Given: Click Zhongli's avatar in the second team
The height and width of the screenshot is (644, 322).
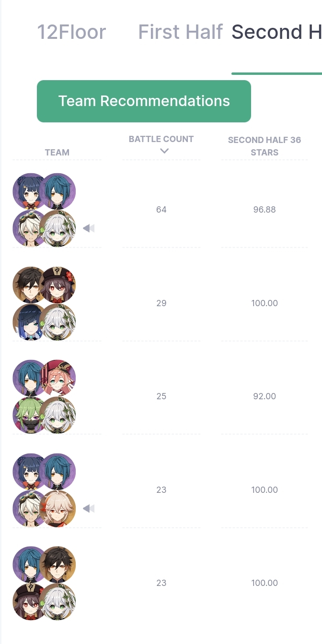Looking at the screenshot, I should click(31, 285).
